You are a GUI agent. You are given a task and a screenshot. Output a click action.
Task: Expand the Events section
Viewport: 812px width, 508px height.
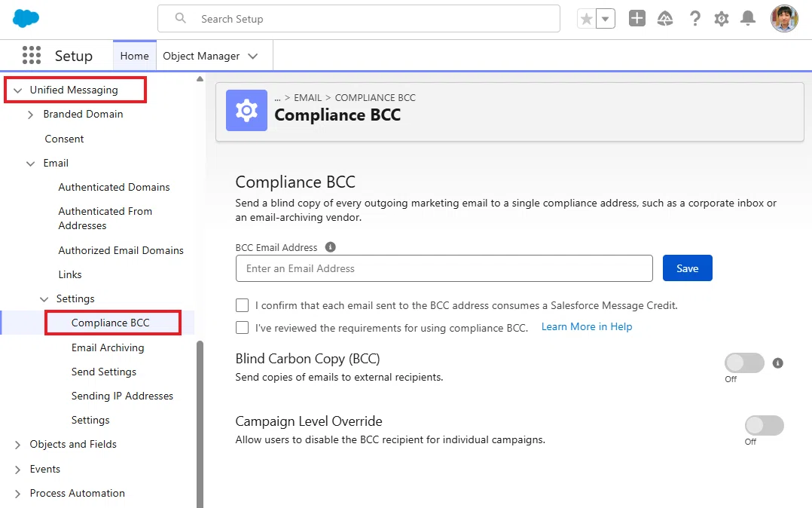pos(17,470)
